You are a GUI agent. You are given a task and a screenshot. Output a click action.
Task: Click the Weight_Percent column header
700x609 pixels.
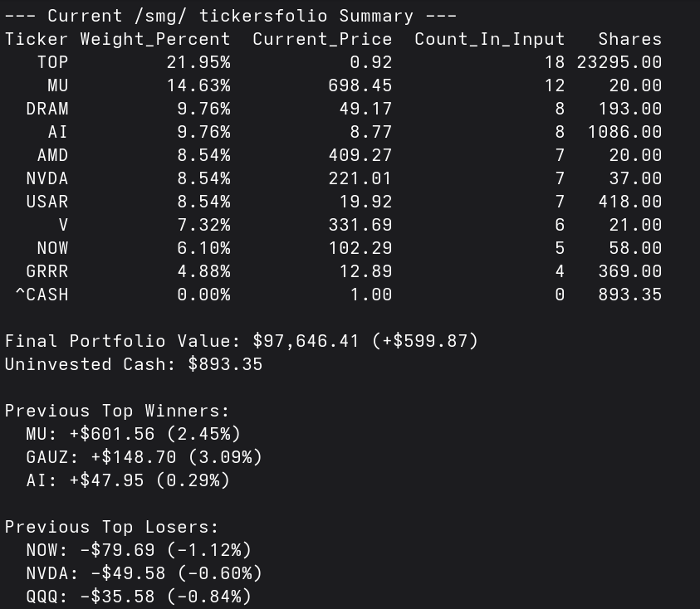click(155, 39)
